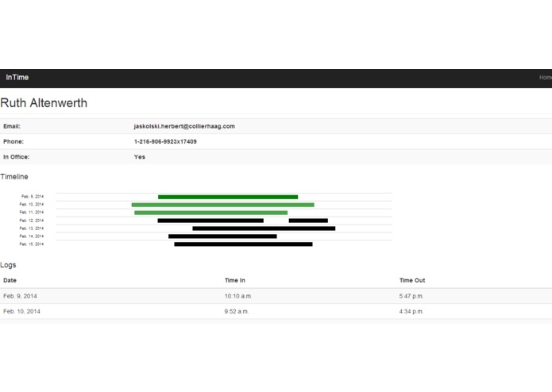Click the first black bar on Feb. 12
Viewport: 552px width, 392px height.
tap(210, 221)
